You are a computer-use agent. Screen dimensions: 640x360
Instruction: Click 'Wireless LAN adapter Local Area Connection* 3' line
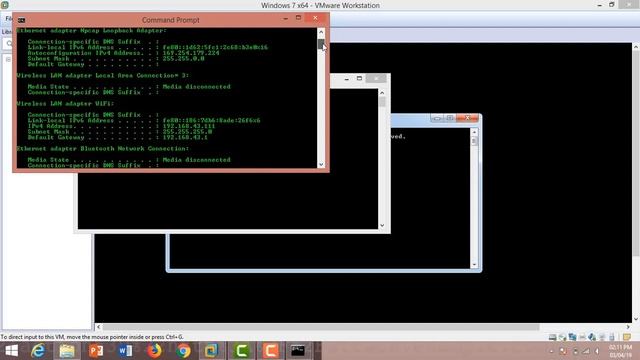tap(102, 76)
